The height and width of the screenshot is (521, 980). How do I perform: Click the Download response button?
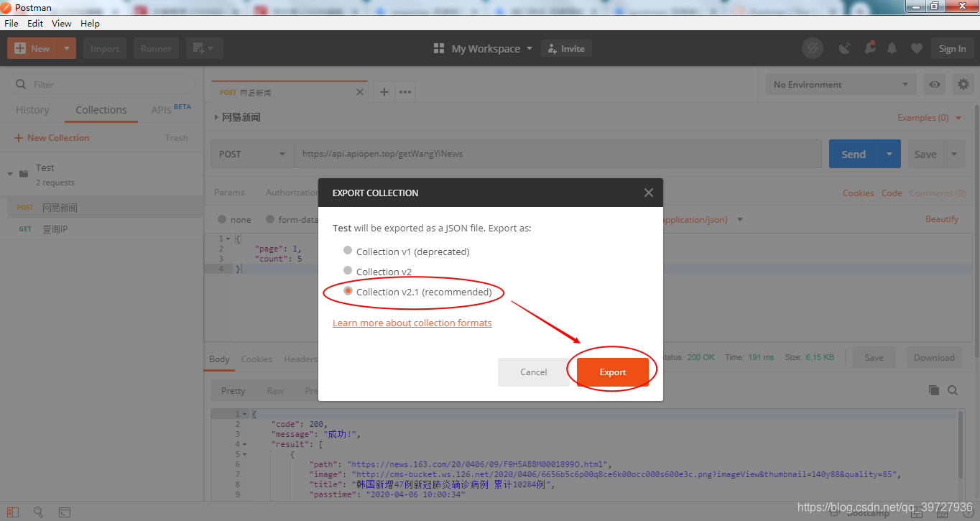[x=934, y=357]
